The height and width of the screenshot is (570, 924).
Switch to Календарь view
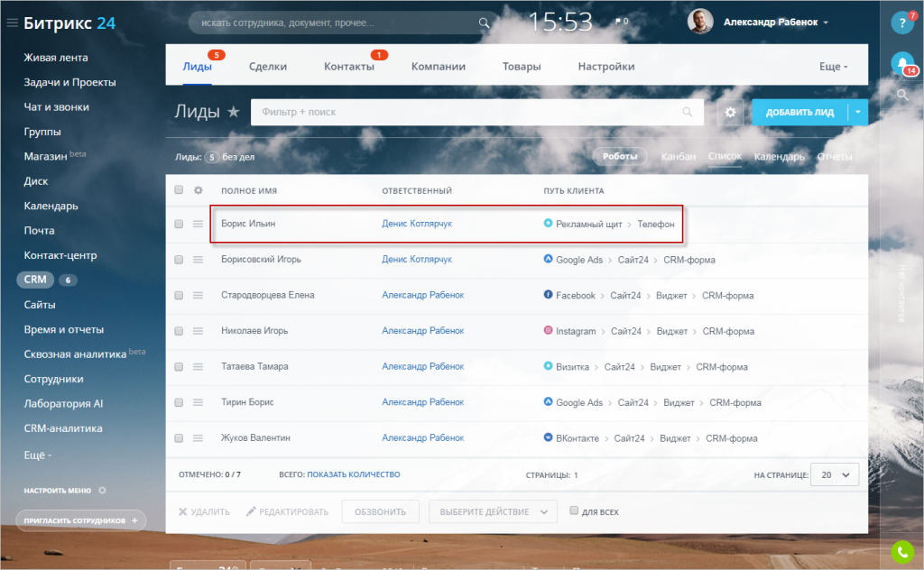779,157
